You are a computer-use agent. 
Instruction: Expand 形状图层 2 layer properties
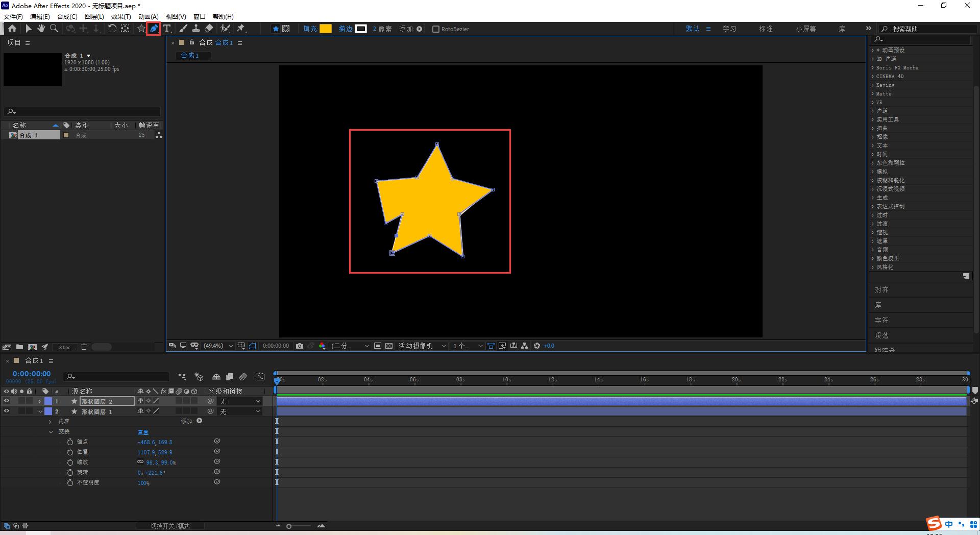click(40, 401)
